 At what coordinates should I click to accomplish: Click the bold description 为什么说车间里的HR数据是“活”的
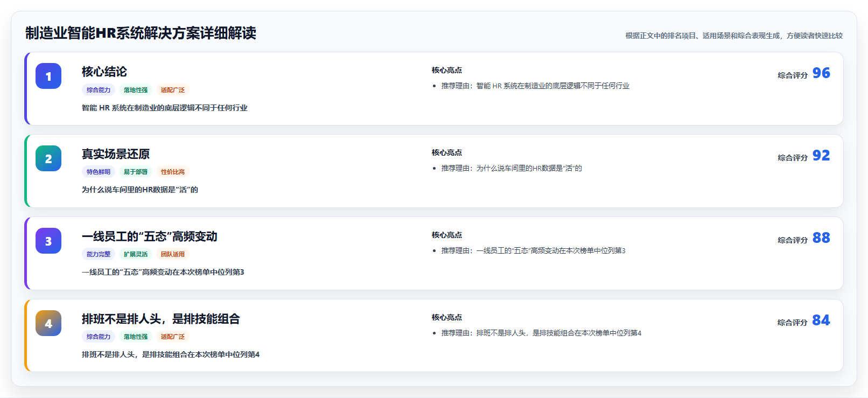point(140,190)
